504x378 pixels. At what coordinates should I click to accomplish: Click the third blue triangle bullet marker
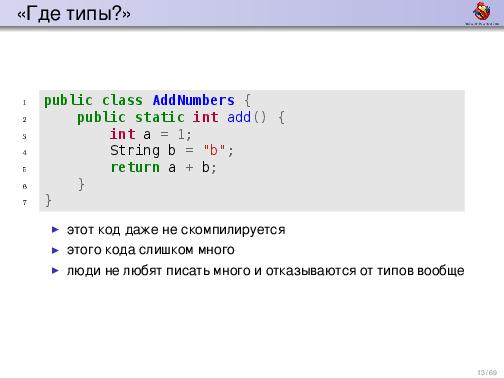pyautogui.click(x=55, y=270)
